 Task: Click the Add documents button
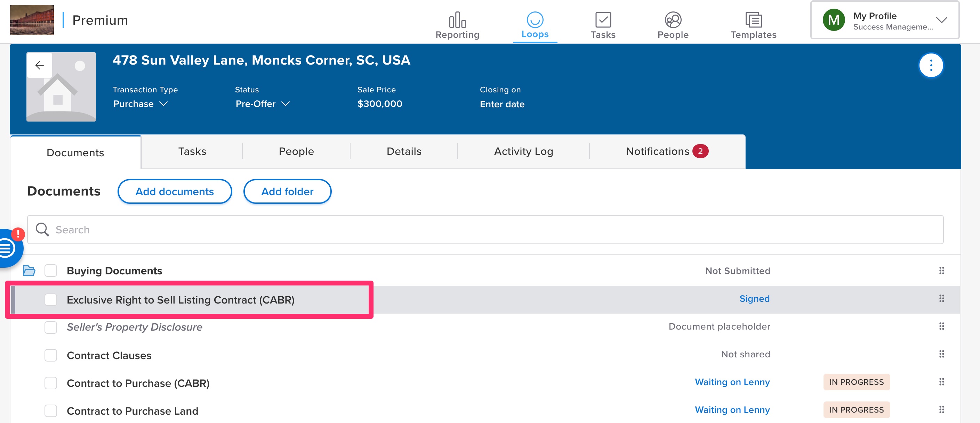coord(175,192)
